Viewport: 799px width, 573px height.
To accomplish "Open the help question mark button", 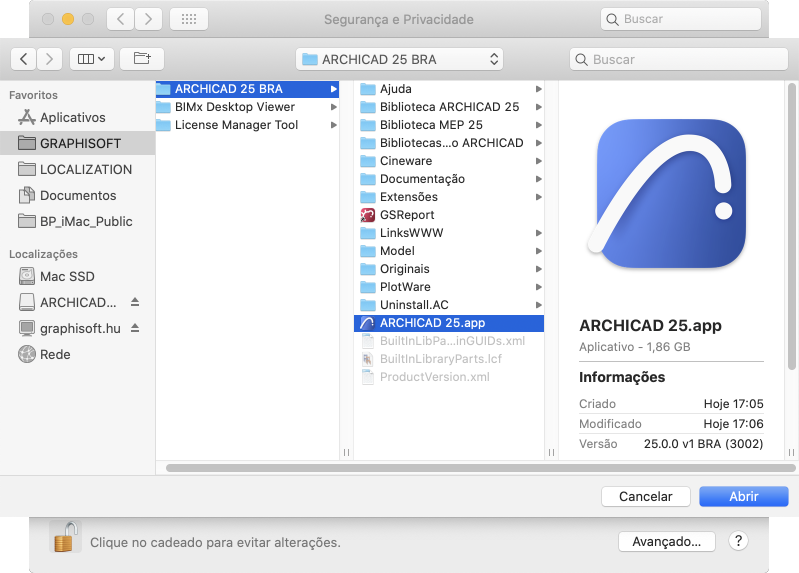I will tap(738, 541).
